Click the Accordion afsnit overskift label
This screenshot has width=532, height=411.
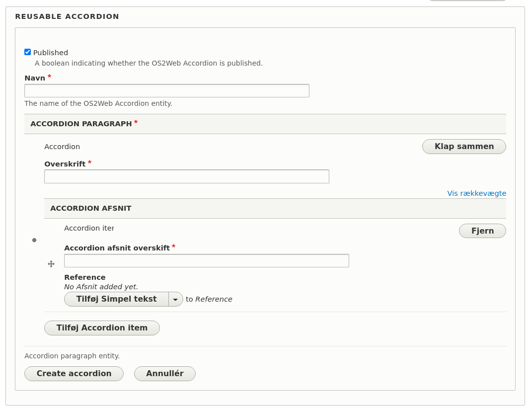click(117, 248)
